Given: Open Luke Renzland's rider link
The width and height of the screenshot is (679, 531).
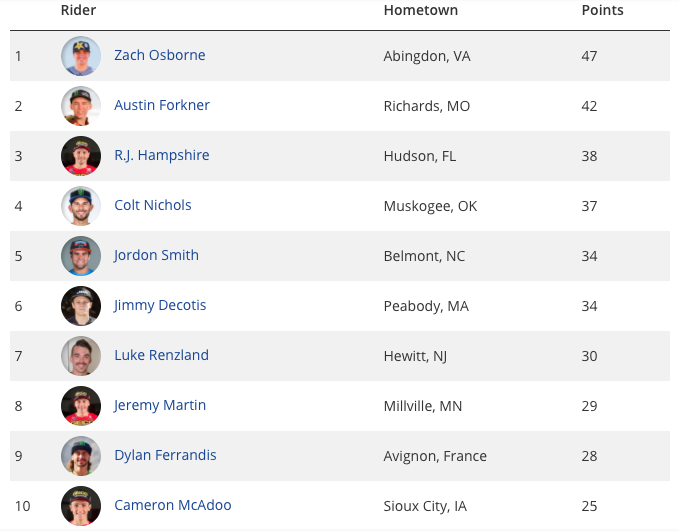Looking at the screenshot, I should click(x=161, y=355).
